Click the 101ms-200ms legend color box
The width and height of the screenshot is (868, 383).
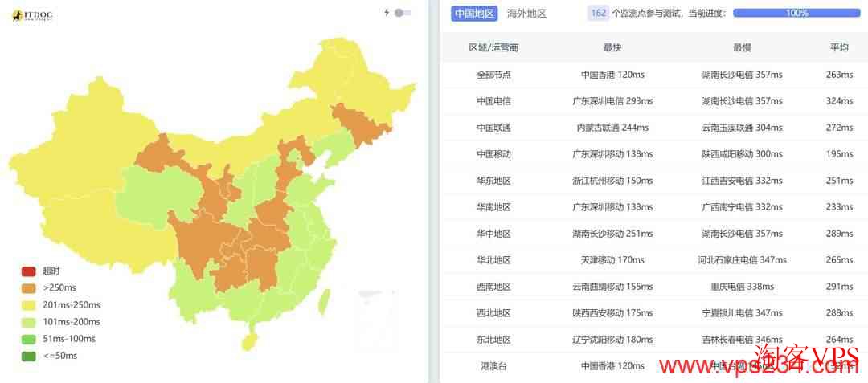[x=29, y=322]
